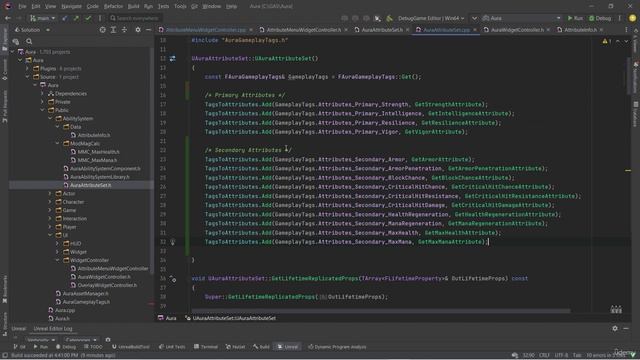This screenshot has width=640, height=360.
Task: Open the Navigate menu
Action: pyautogui.click(x=71, y=7)
